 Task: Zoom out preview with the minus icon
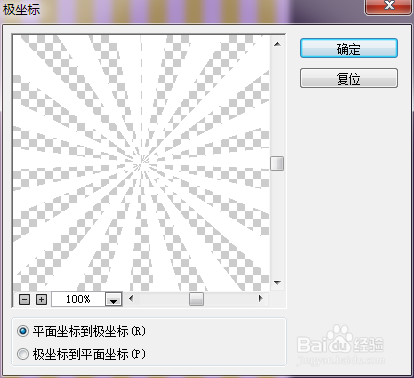click(24, 299)
